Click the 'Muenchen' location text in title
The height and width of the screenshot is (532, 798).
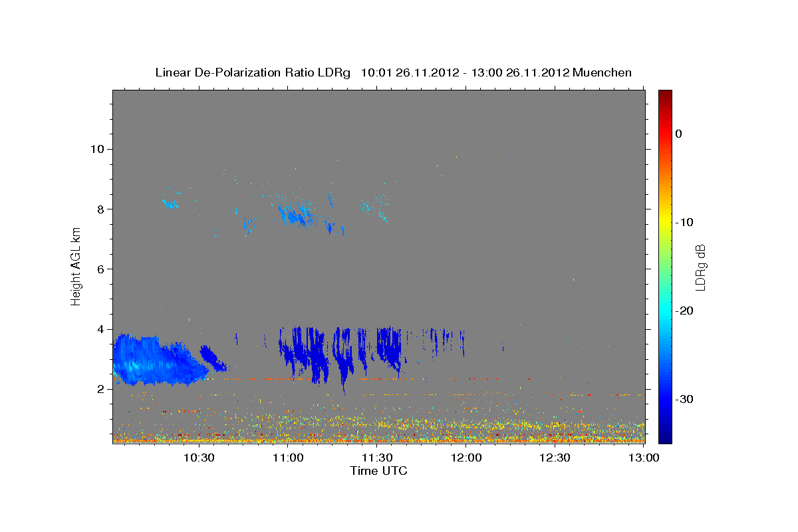click(x=602, y=72)
